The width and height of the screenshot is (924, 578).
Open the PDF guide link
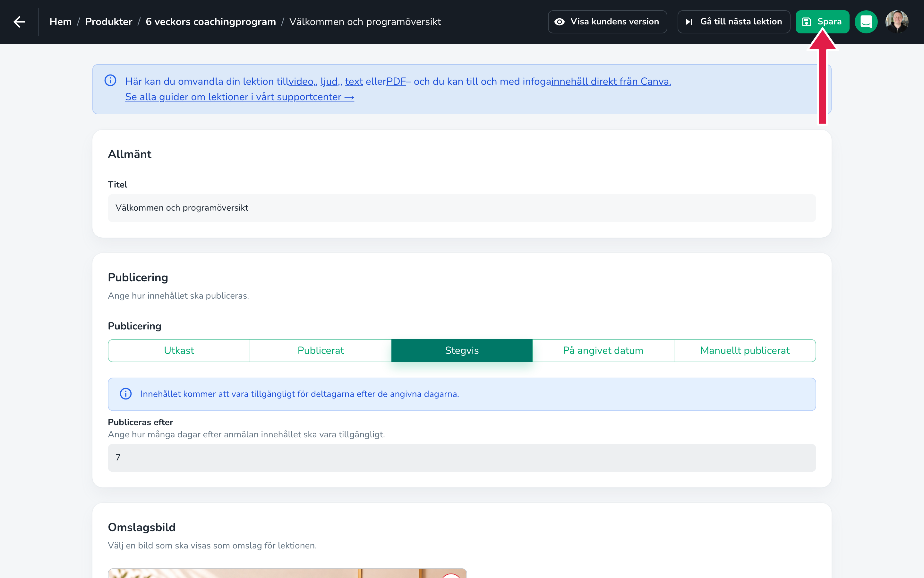click(x=396, y=82)
